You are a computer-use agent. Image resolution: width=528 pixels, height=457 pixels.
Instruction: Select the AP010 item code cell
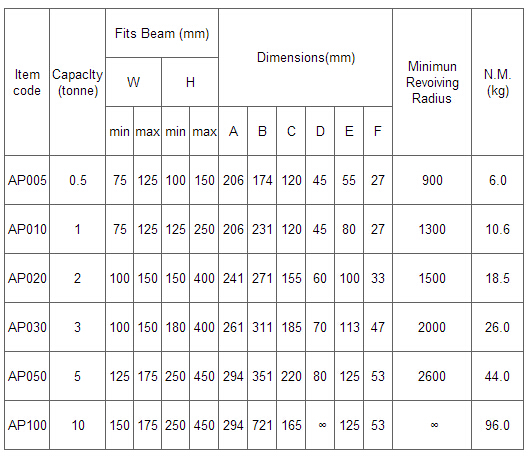pos(27,229)
